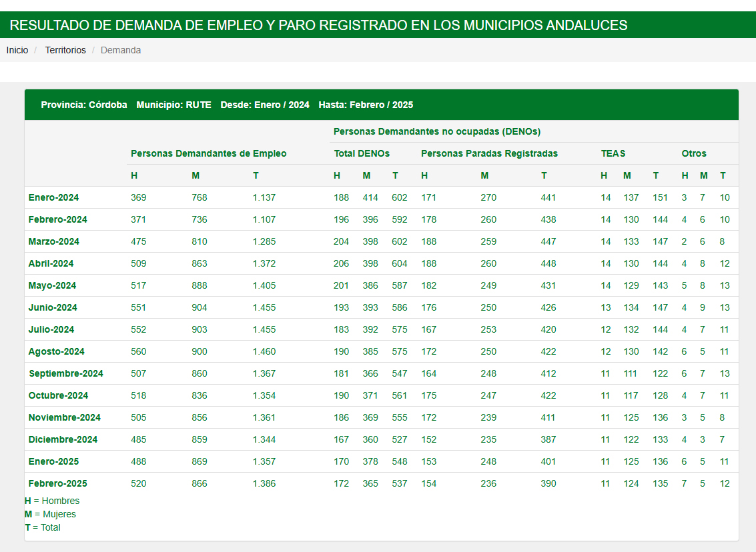
Task: Click the H = Hombres legend entry
Action: point(52,501)
